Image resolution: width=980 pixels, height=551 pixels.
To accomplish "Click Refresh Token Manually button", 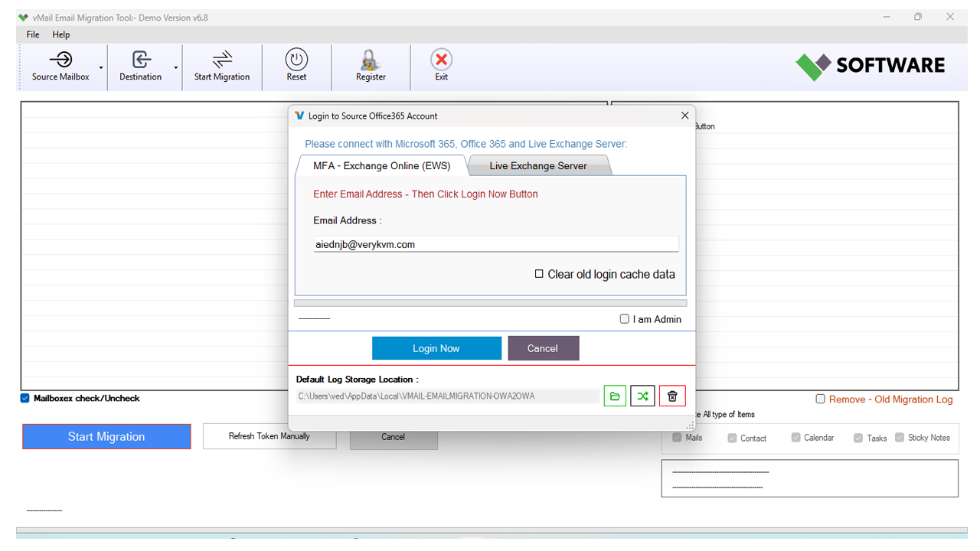I will [x=269, y=436].
